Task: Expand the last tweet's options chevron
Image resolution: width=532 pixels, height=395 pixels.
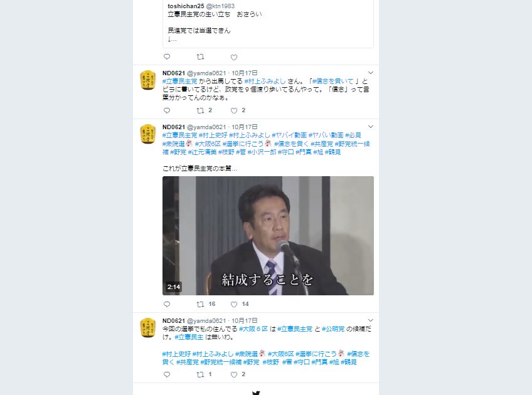Action: pos(371,320)
